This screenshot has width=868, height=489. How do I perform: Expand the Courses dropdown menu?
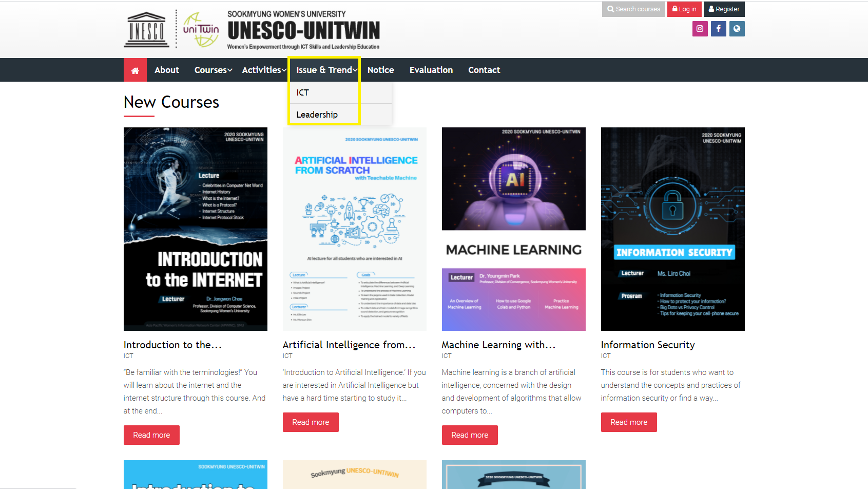(213, 70)
